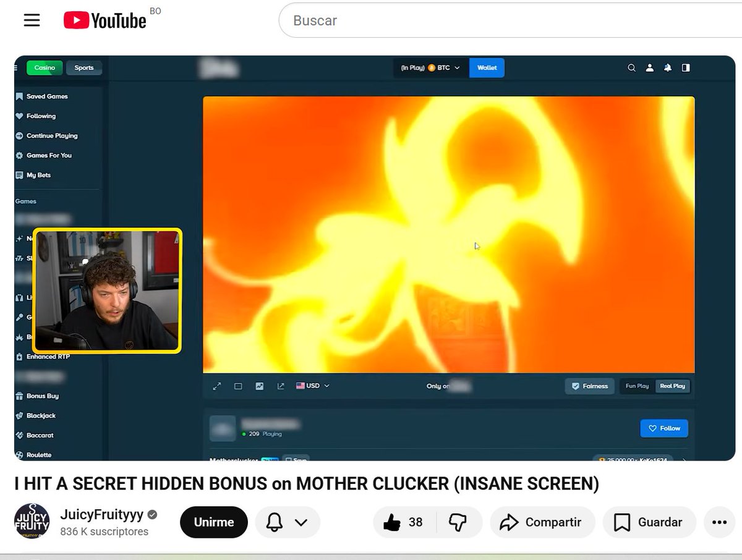
Task: Click the Games For You gear icon
Action: (x=20, y=156)
